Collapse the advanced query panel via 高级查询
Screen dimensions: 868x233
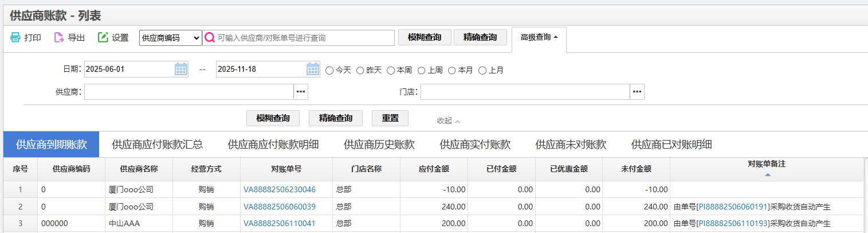(x=539, y=37)
